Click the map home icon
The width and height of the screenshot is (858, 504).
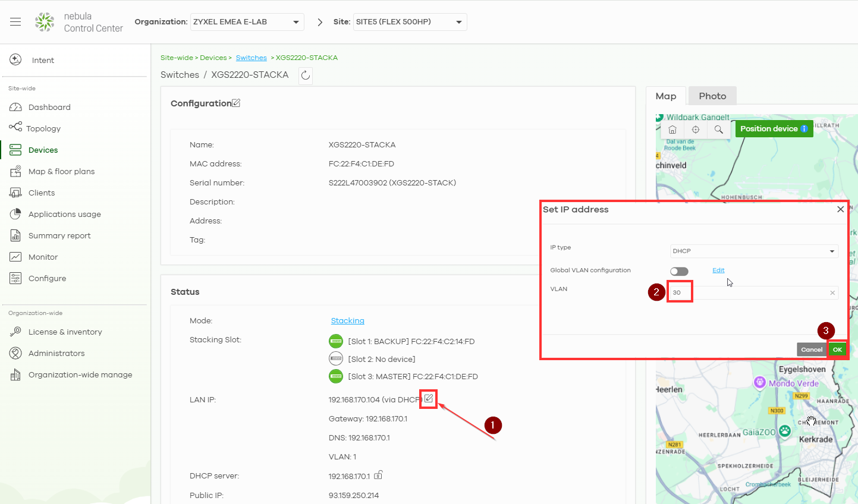[x=672, y=129]
